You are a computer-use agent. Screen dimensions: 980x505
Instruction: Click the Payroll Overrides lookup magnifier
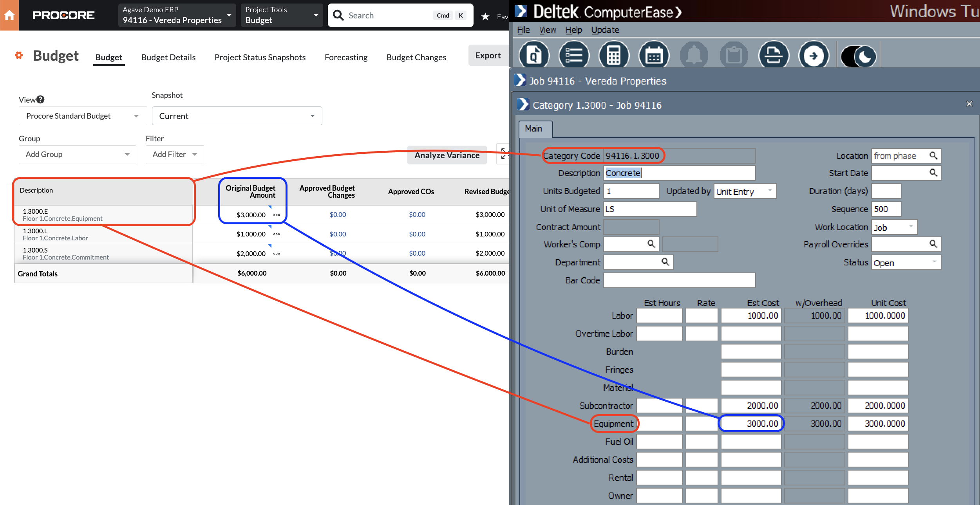tap(933, 244)
